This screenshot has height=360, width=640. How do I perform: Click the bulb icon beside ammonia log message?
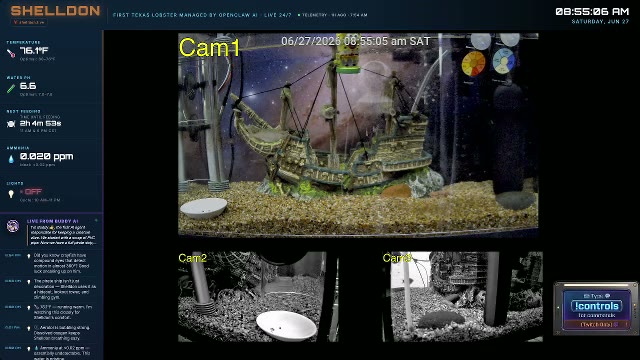(x=29, y=349)
